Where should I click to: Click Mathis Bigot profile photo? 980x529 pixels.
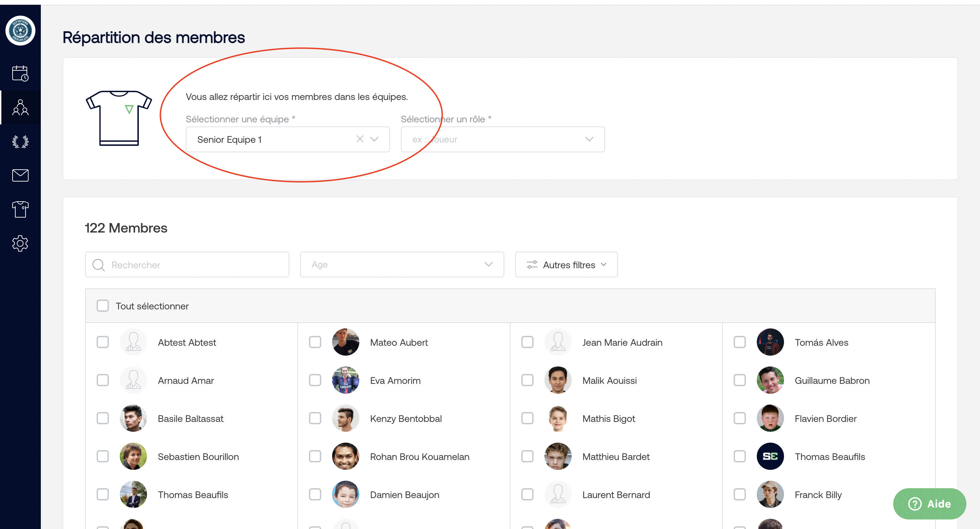point(558,418)
